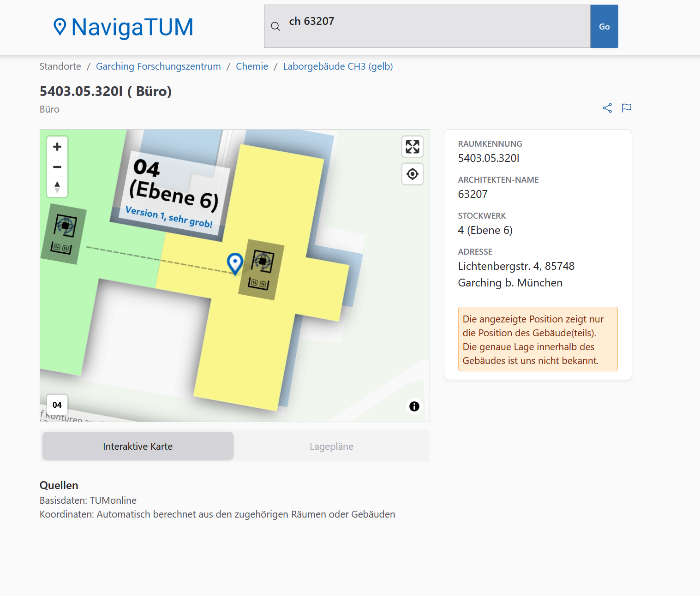Focus the search field containing ch 63207
Screen dimensions: 700x596
(434, 26)
